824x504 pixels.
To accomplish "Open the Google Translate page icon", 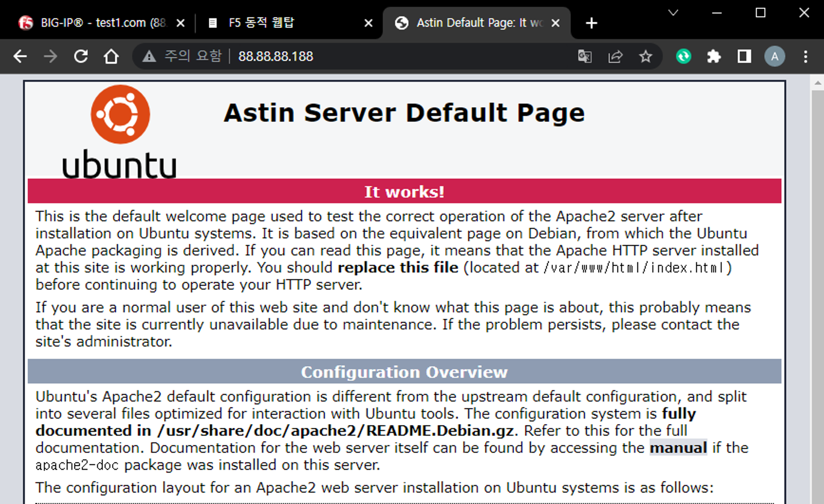I will tap(585, 56).
